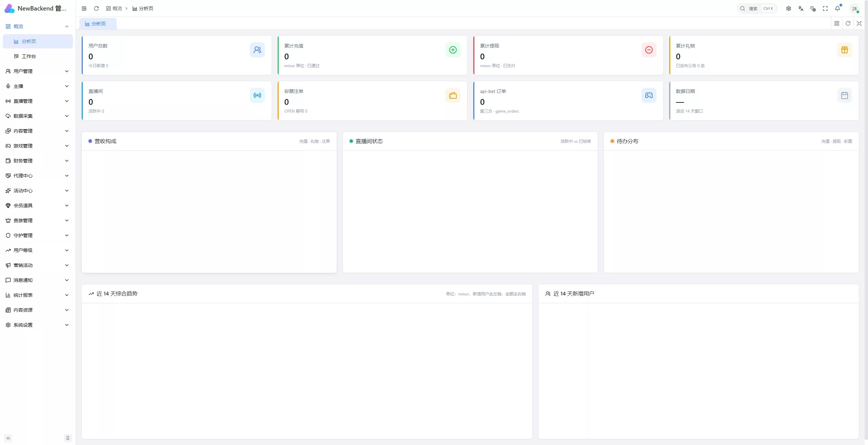868x445 pixels.
Task: Open the notifications bell
Action: pyautogui.click(x=837, y=8)
